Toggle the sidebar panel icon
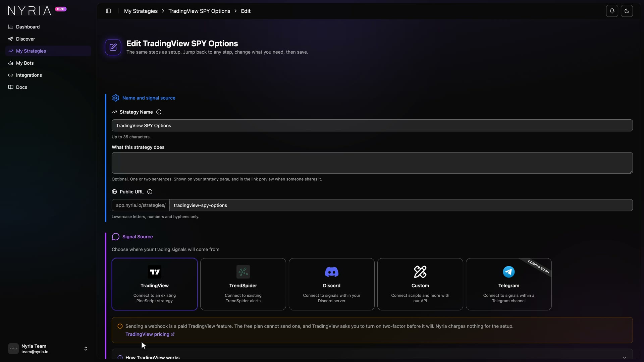644x362 pixels. tap(108, 11)
